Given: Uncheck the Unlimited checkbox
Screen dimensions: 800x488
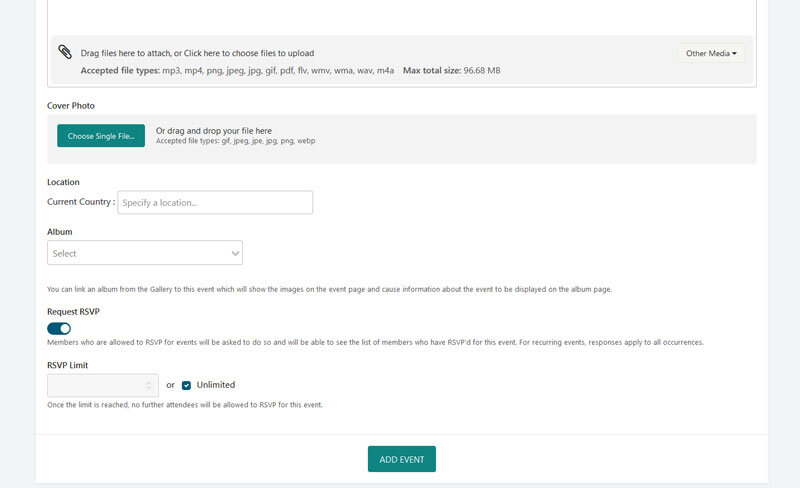Looking at the screenshot, I should point(186,385).
